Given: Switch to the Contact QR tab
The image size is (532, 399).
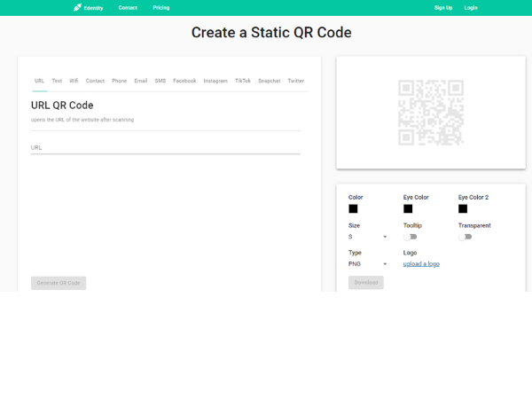Looking at the screenshot, I should [95, 81].
